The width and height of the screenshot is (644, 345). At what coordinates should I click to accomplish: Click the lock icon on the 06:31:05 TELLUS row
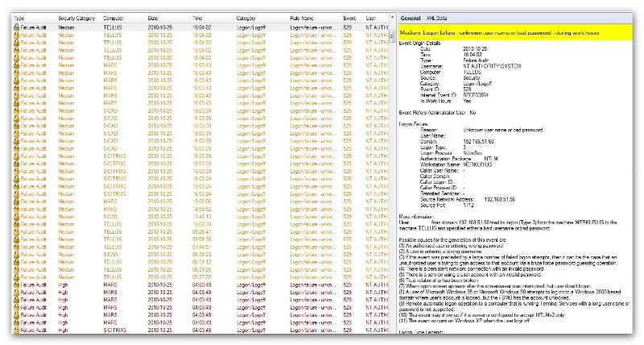[x=16, y=269]
